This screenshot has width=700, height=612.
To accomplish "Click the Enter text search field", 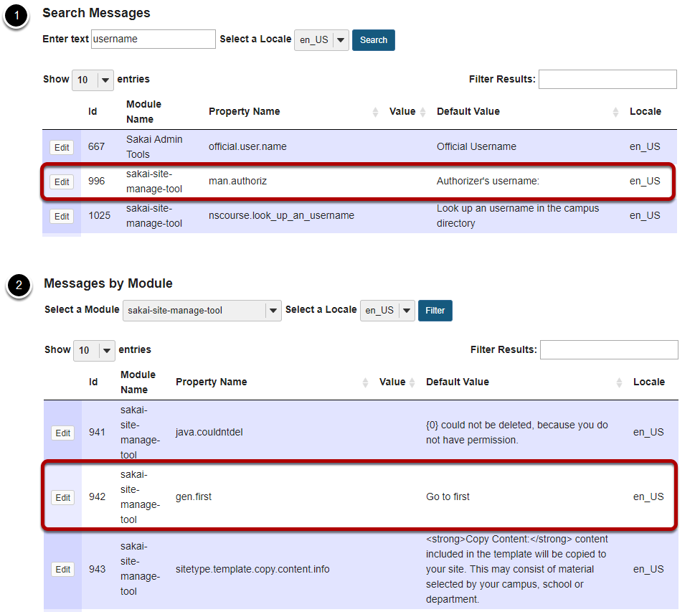I will coord(153,39).
